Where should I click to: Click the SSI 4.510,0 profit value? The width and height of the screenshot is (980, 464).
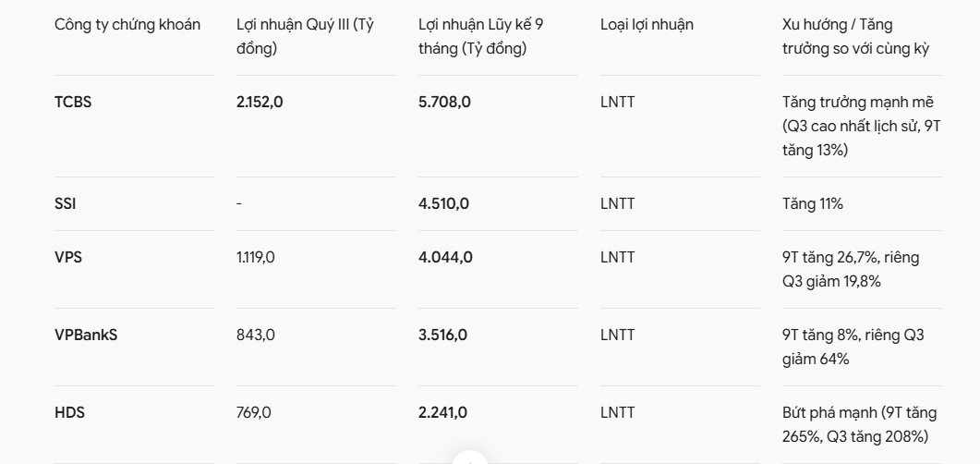pyautogui.click(x=443, y=204)
